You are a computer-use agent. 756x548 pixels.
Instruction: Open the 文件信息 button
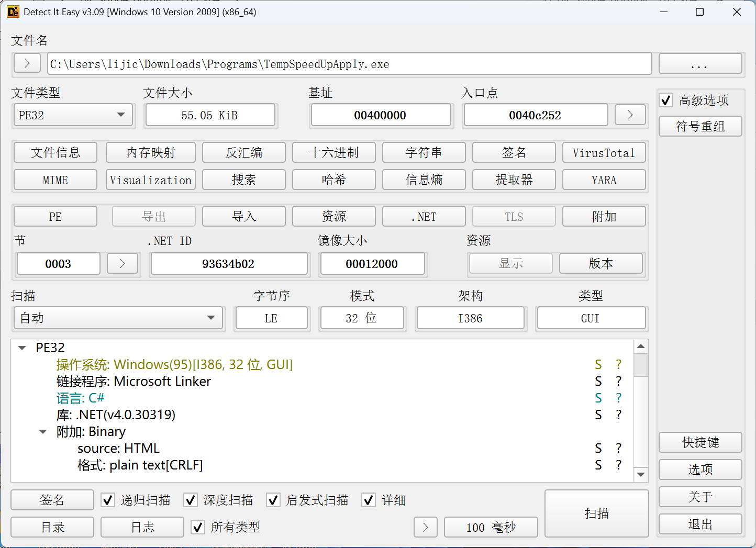click(x=55, y=152)
